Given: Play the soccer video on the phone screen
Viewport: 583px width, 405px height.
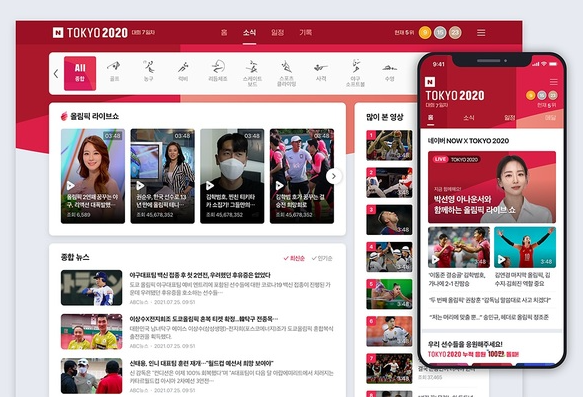Looking at the screenshot, I should [x=459, y=247].
